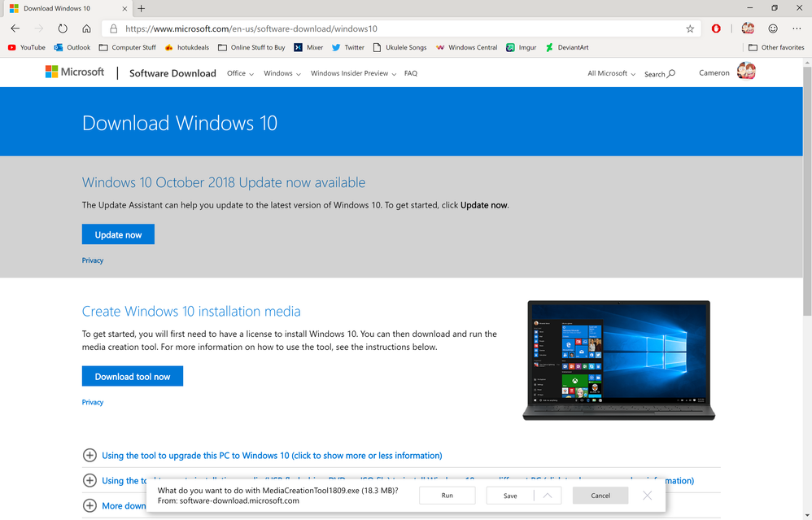Open the Other favorites folder
Screen dimensions: 812x520
click(776, 47)
